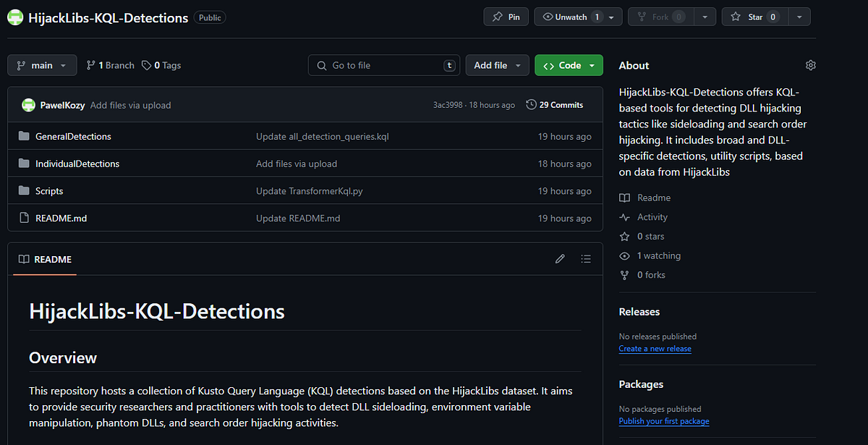This screenshot has width=868, height=445.
Task: Click the Go to file search box
Action: coord(383,65)
